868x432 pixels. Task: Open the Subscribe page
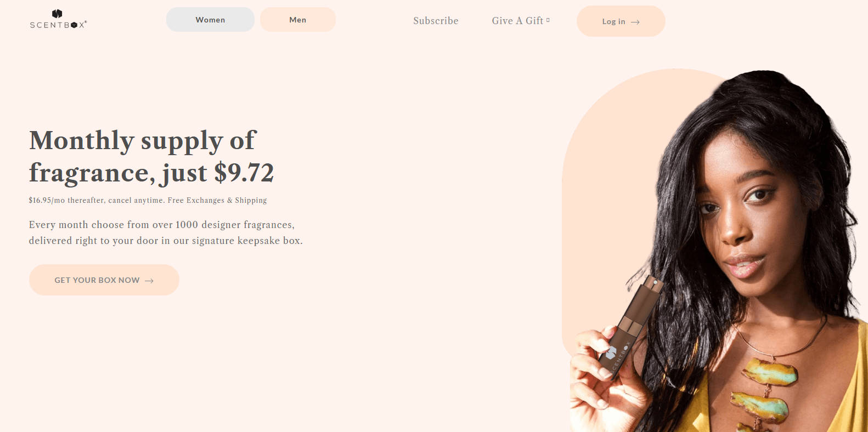click(436, 21)
